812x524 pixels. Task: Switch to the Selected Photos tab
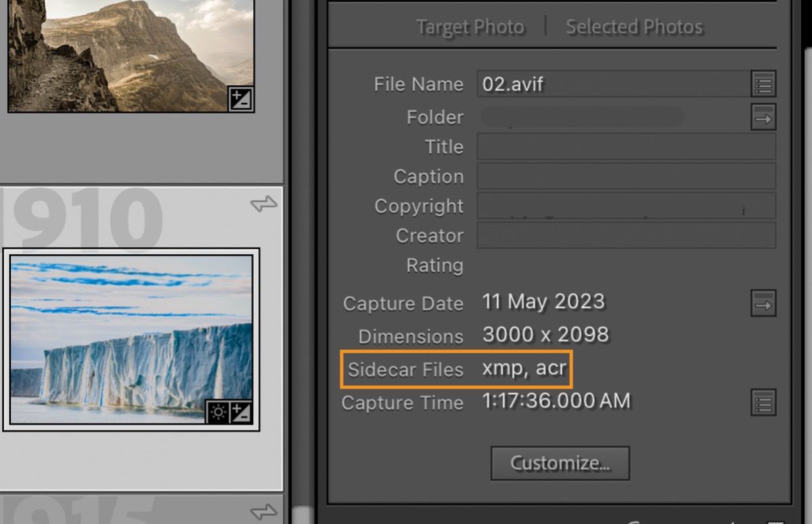(634, 26)
